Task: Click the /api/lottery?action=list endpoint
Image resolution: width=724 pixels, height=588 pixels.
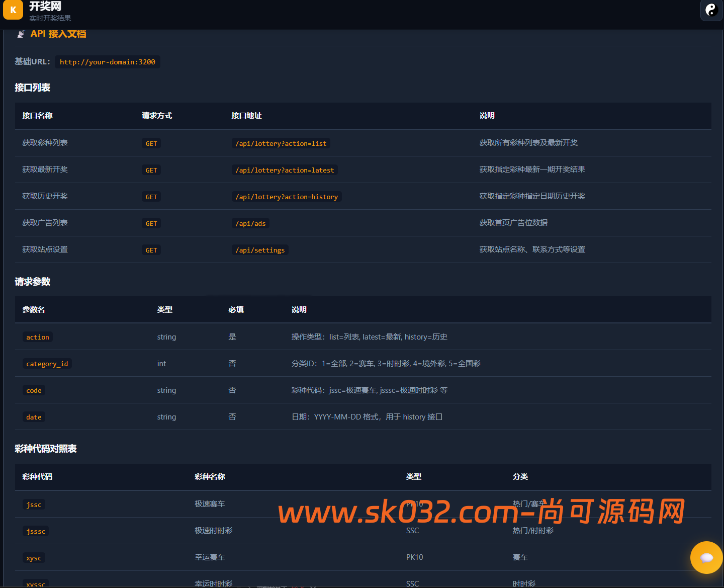Action: pyautogui.click(x=281, y=143)
